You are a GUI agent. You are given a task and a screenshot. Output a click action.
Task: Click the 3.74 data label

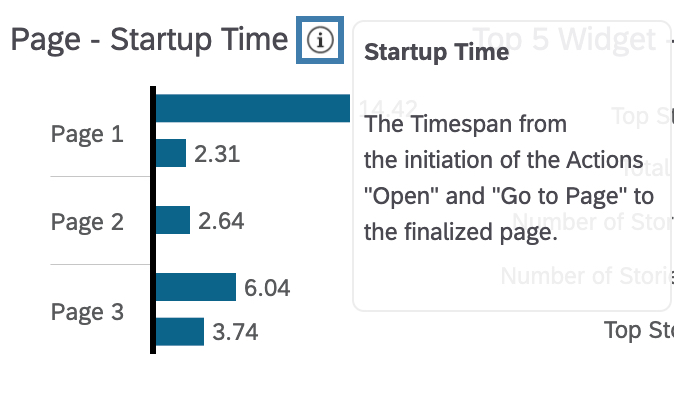point(235,332)
